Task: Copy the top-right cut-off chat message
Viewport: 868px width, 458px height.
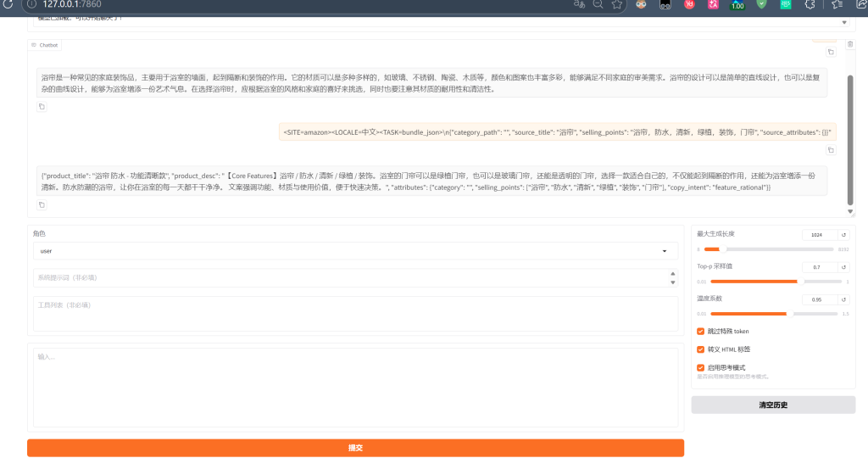Action: (x=831, y=52)
